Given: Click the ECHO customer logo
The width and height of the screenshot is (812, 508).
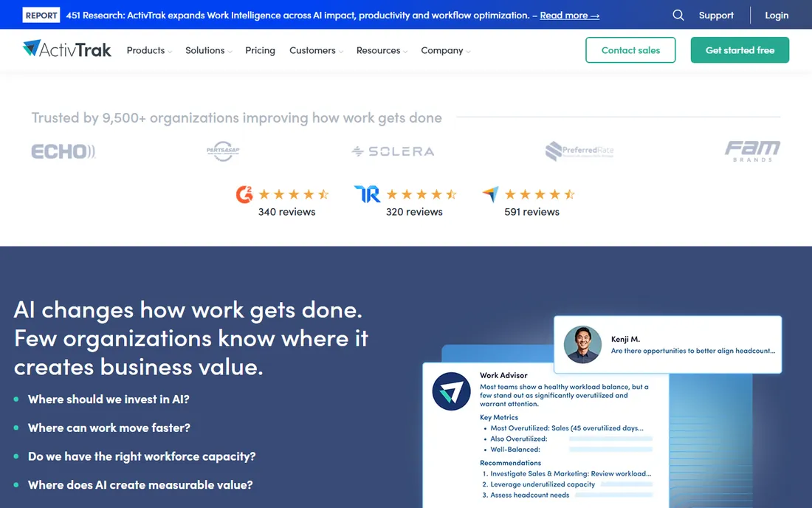Looking at the screenshot, I should point(63,151).
